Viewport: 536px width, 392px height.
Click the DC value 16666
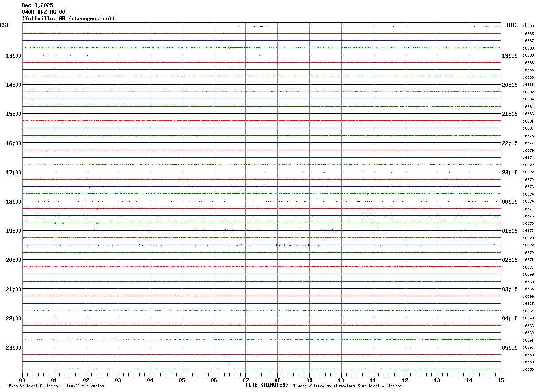[x=528, y=296]
